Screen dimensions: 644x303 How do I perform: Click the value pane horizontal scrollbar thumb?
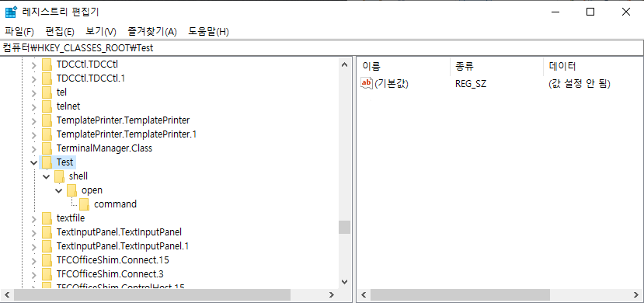point(460,294)
